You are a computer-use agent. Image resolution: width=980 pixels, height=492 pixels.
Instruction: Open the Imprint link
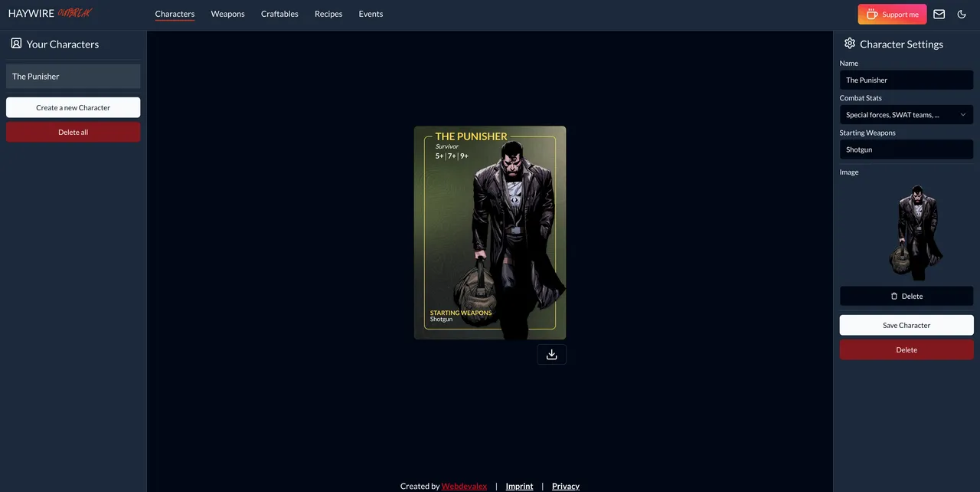point(519,486)
